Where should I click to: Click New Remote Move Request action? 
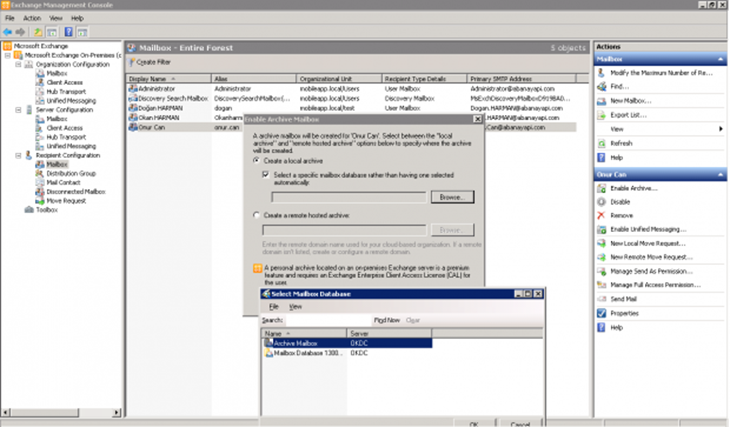pos(651,257)
